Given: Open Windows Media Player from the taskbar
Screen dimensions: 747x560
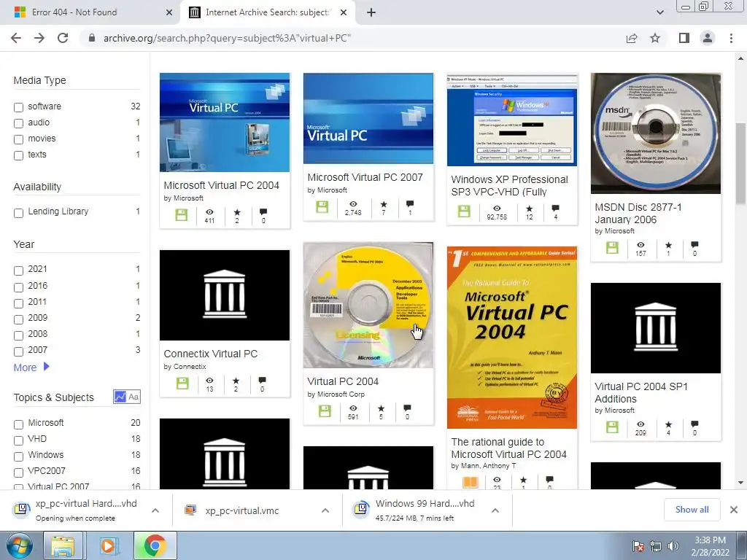Looking at the screenshot, I should 108,545.
